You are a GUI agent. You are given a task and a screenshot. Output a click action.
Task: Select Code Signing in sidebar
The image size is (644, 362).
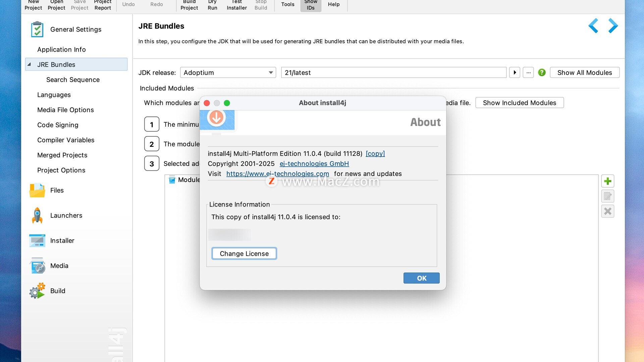pyautogui.click(x=58, y=125)
